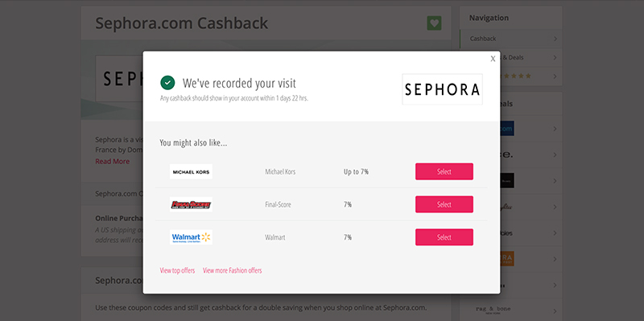Screen dimensions: 644x321
Task: Open View more Fashion offers link
Action: coord(232,270)
